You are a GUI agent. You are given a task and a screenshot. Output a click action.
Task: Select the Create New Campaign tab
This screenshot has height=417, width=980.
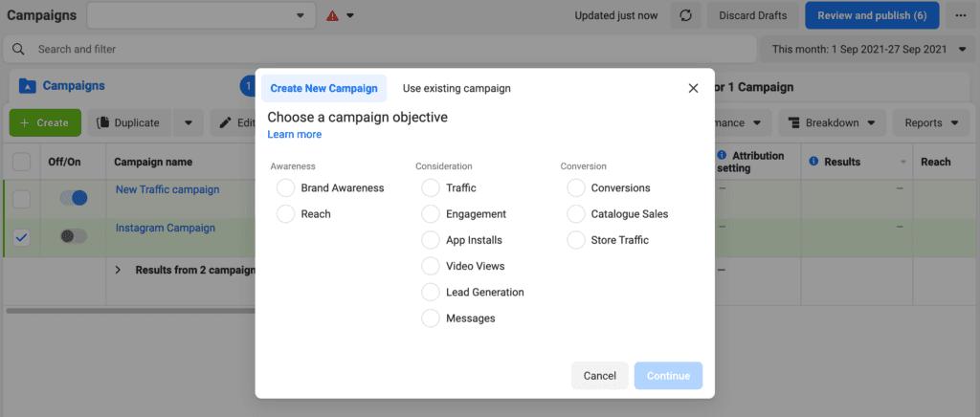[323, 88]
